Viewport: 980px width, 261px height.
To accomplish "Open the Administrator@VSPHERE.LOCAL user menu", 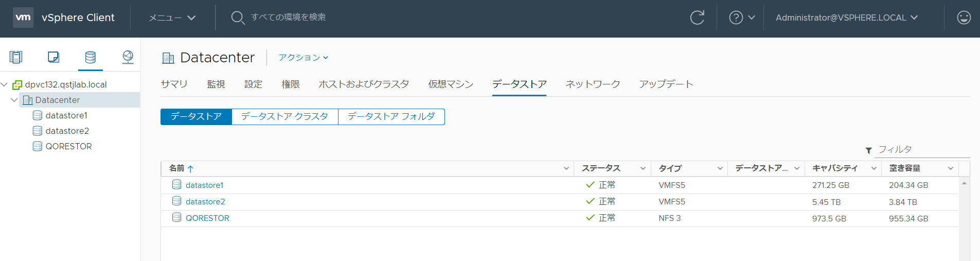I will (847, 18).
